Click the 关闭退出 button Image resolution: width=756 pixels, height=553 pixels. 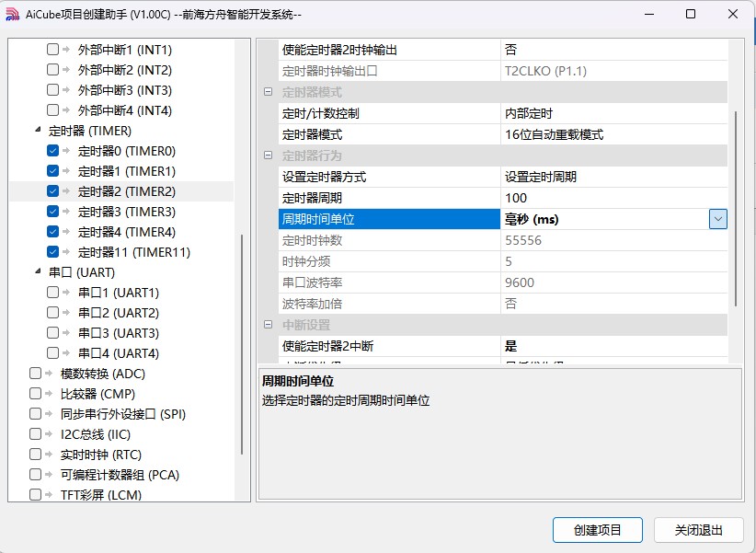click(x=699, y=530)
